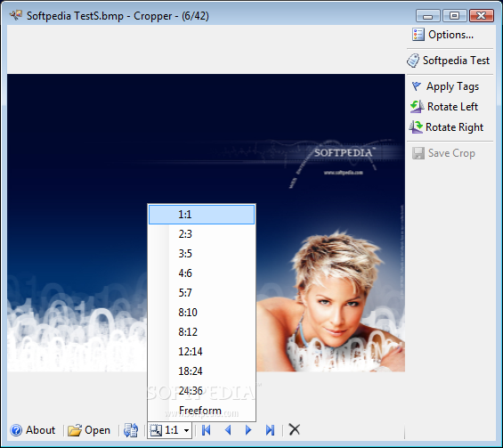Select the 2:3 crop ratio

[x=202, y=234]
